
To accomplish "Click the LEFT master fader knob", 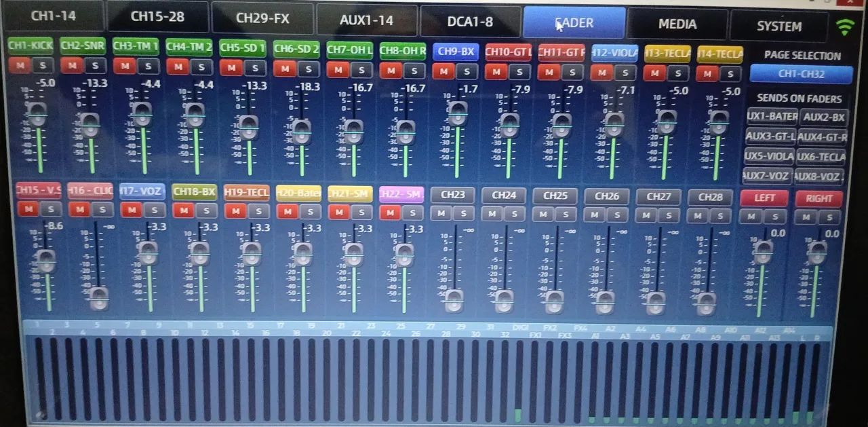I will (x=764, y=252).
